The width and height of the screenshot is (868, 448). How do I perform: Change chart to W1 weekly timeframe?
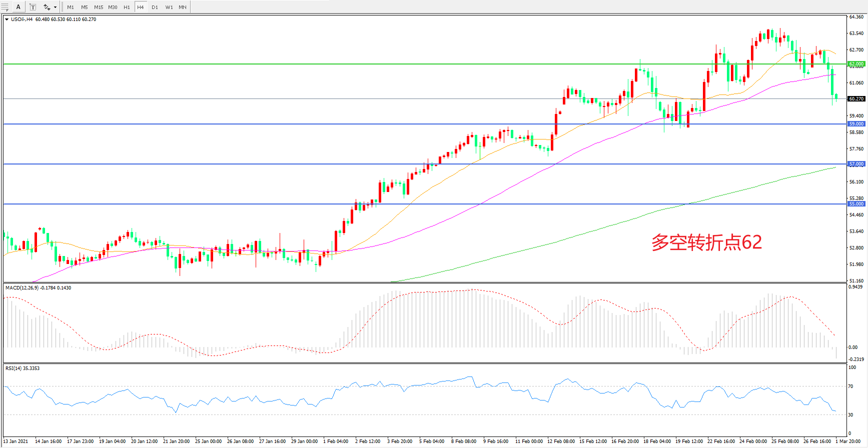169,7
